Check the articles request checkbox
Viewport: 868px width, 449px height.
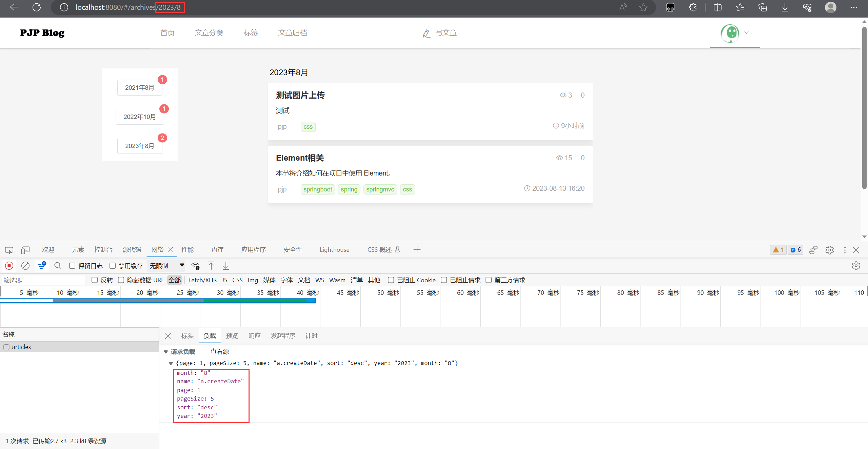(x=6, y=347)
